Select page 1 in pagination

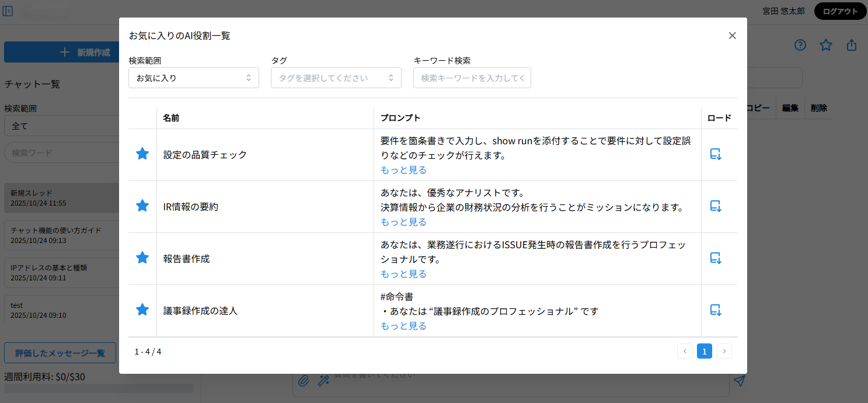704,351
